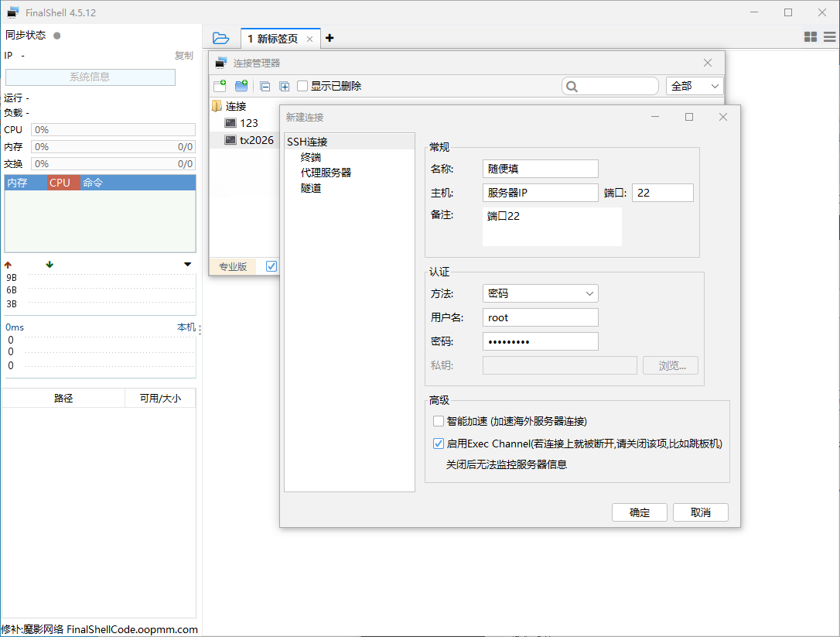
Task: Open 代理服务器 settings section
Action: [x=326, y=173]
